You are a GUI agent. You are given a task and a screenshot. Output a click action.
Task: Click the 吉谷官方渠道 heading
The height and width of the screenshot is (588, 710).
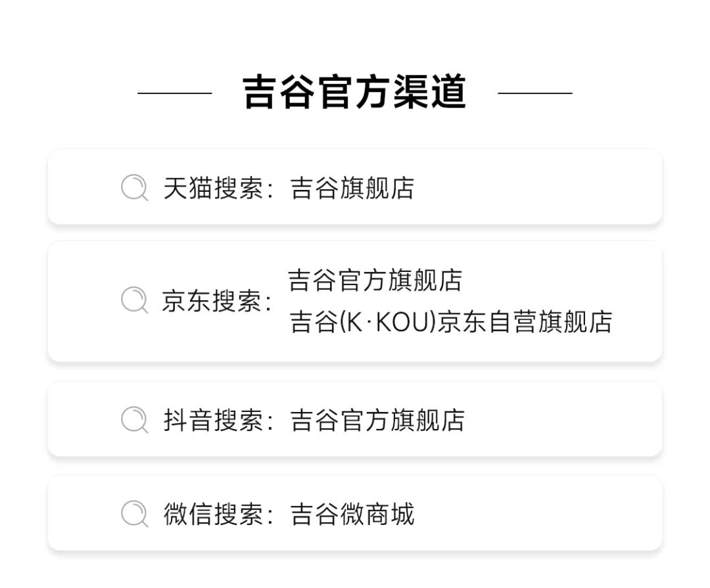(355, 92)
